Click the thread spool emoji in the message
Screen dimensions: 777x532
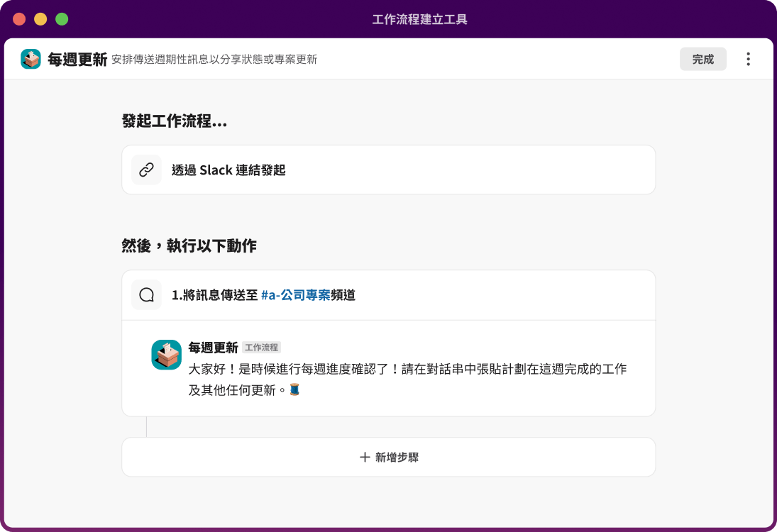[296, 390]
